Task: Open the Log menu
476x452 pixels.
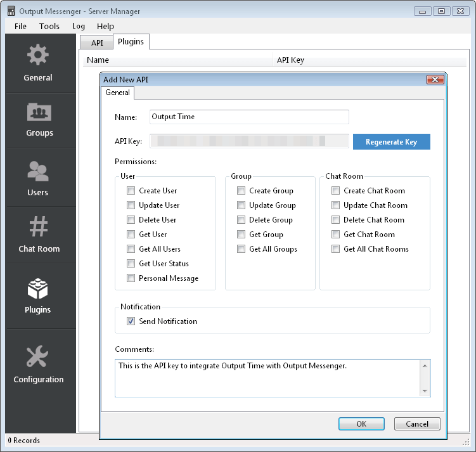Action: point(79,27)
